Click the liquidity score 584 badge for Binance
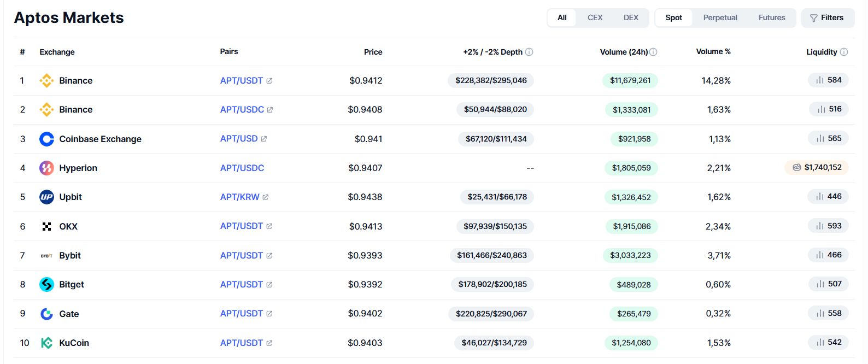The image size is (868, 364). pyautogui.click(x=828, y=80)
